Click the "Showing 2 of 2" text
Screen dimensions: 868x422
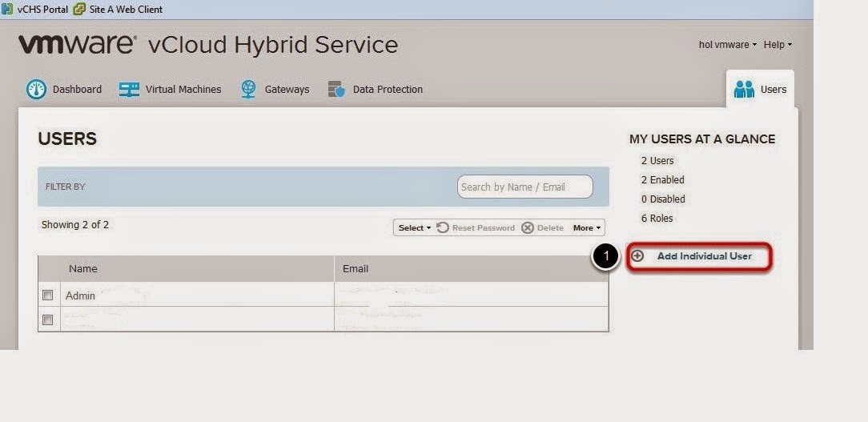tap(75, 225)
